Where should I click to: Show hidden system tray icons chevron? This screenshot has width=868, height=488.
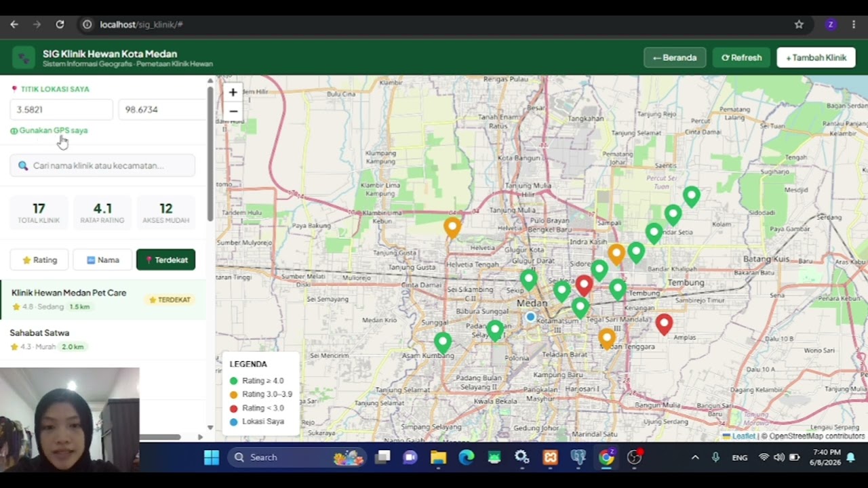[695, 457]
